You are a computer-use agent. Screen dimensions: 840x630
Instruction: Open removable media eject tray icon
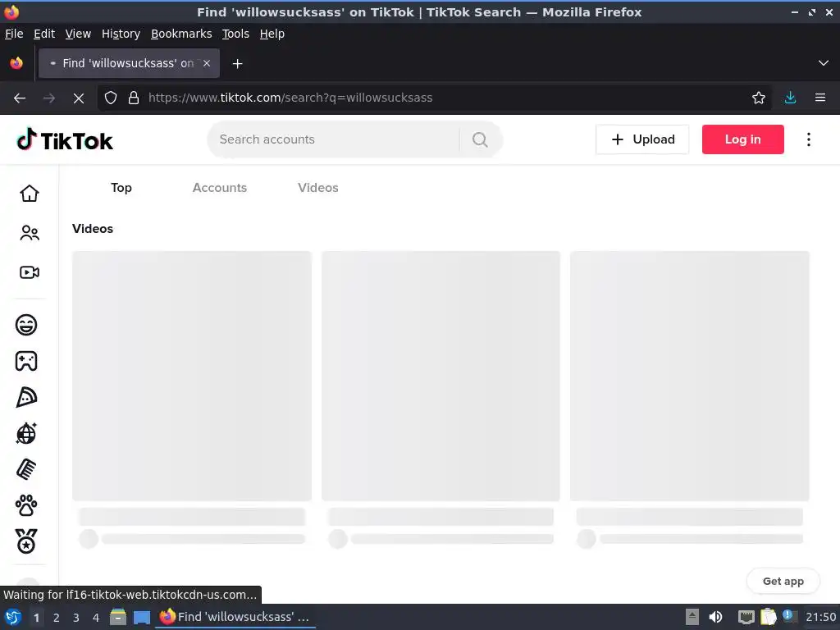coord(692,617)
